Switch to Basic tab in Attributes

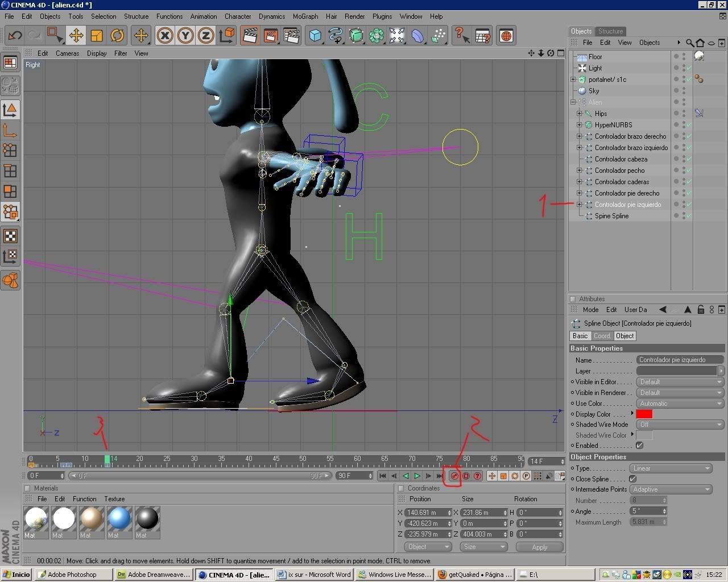click(580, 336)
